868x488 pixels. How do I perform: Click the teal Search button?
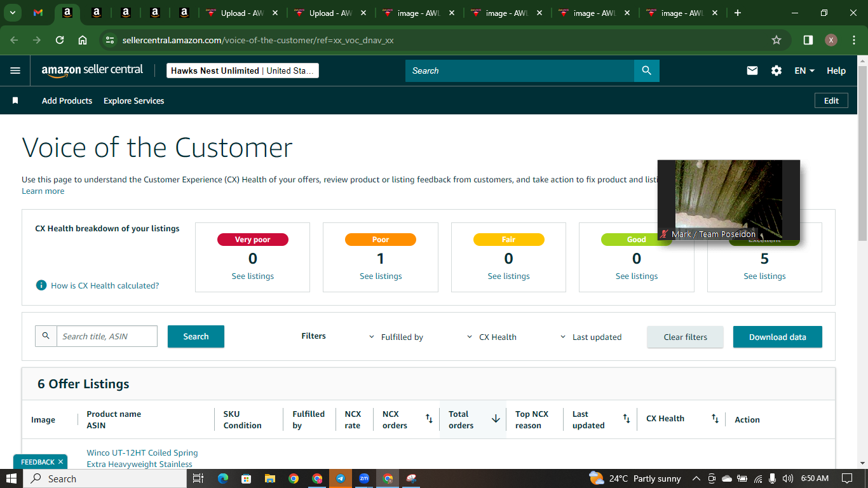pos(196,336)
